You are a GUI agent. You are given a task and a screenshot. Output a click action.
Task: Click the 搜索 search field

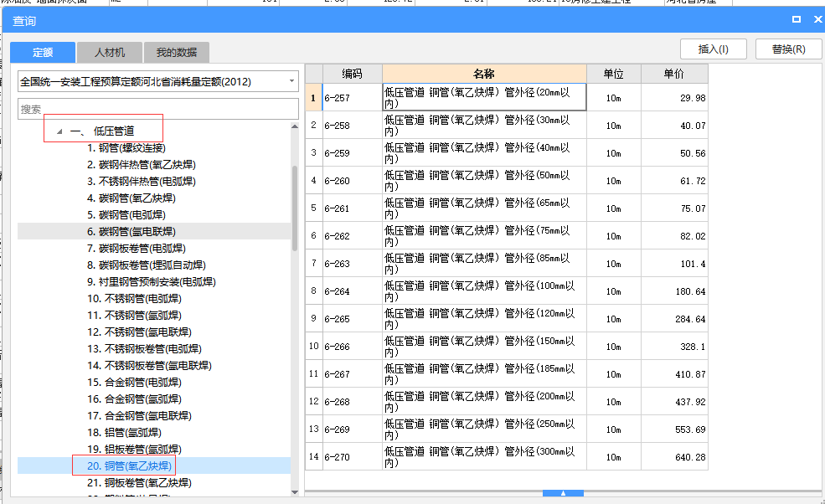[x=157, y=110]
